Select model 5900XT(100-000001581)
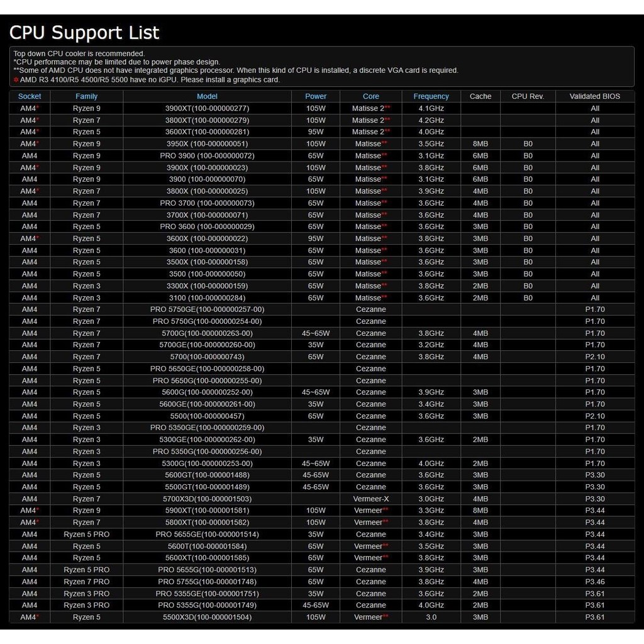The height and width of the screenshot is (644, 644). pyautogui.click(x=207, y=510)
